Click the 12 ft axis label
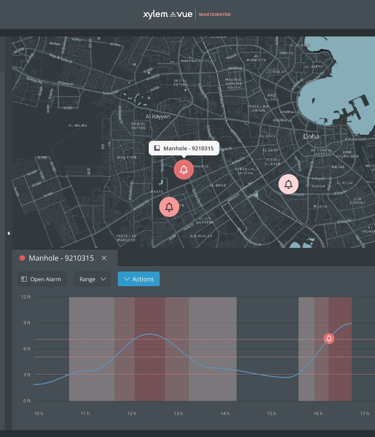This screenshot has height=437, width=375. click(26, 297)
